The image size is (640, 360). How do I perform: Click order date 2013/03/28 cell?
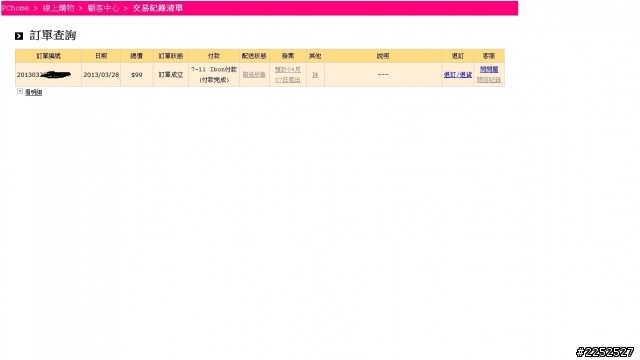pos(101,75)
